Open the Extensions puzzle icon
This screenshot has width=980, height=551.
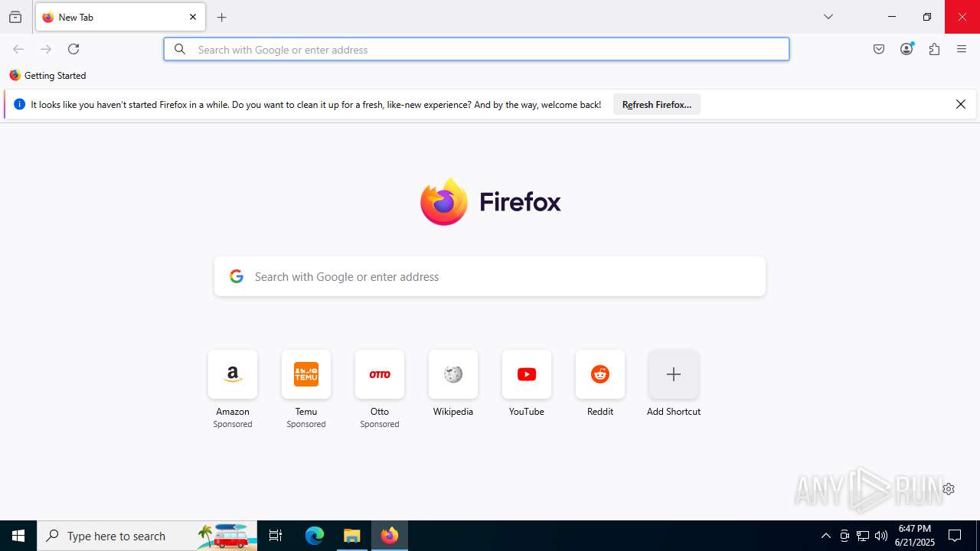click(934, 49)
